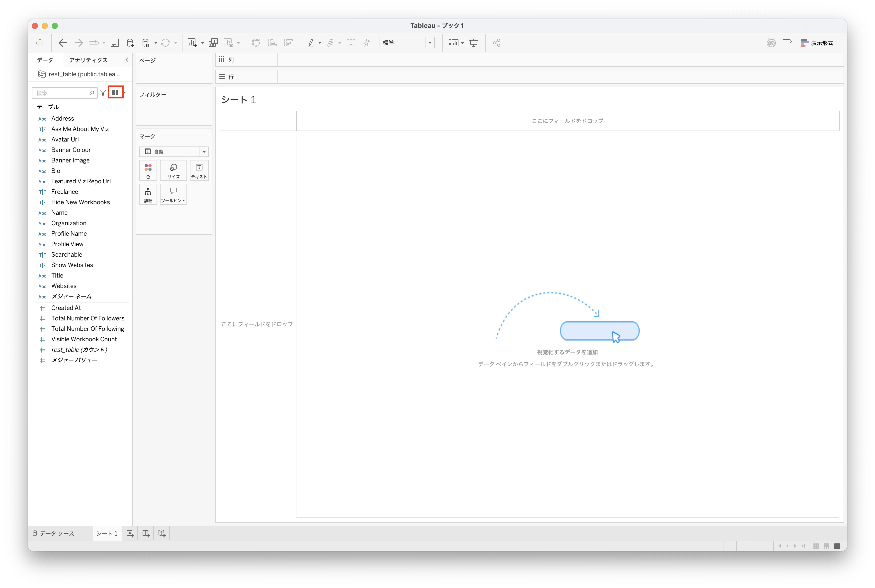Click the share workbook icon
Viewport: 875px width, 588px height.
[496, 43]
